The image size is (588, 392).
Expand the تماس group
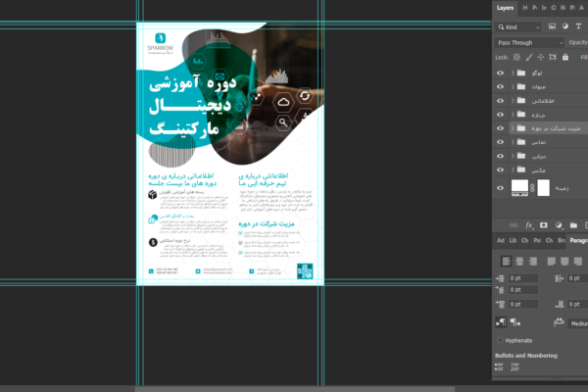[513, 142]
